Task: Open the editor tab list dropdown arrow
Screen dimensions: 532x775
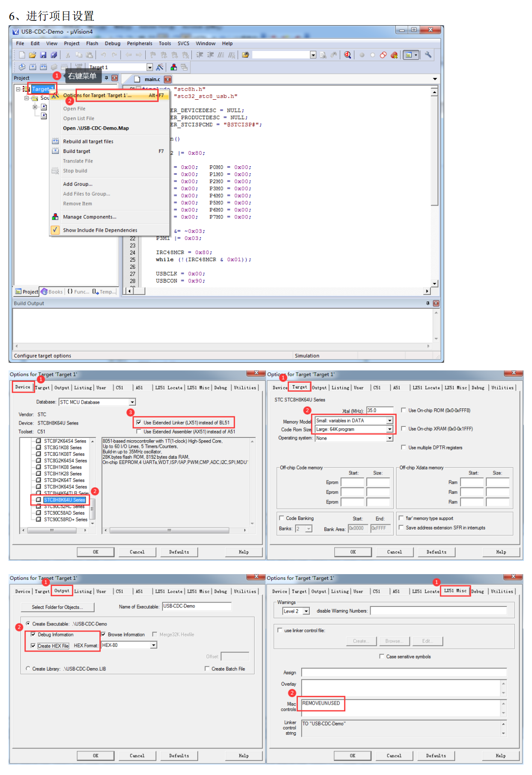Action: 435,79
